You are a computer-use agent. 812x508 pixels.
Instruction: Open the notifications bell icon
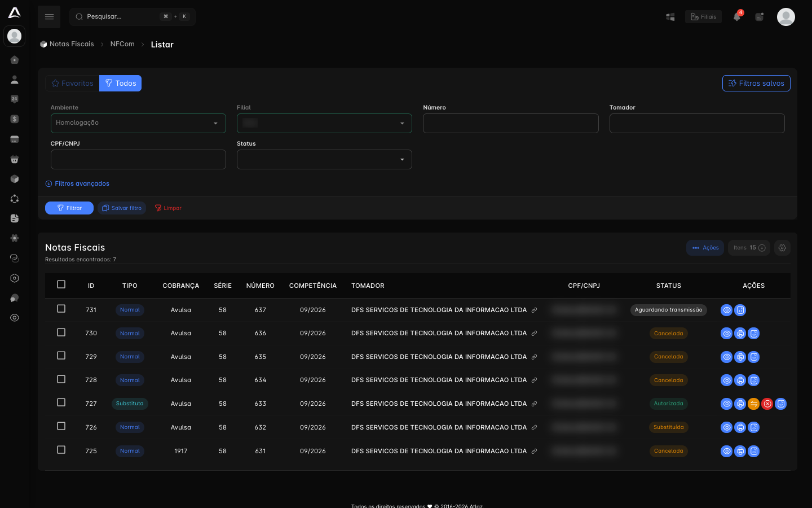737,16
